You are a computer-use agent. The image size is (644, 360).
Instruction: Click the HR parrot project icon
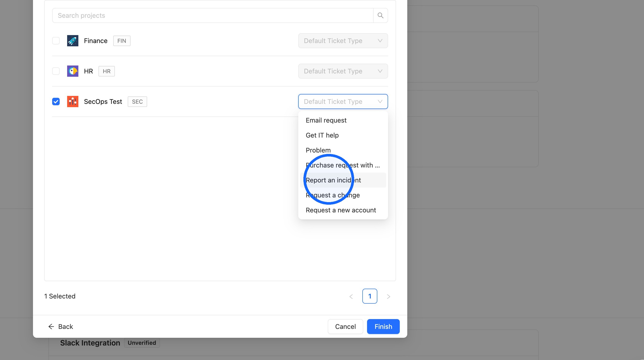click(x=73, y=71)
